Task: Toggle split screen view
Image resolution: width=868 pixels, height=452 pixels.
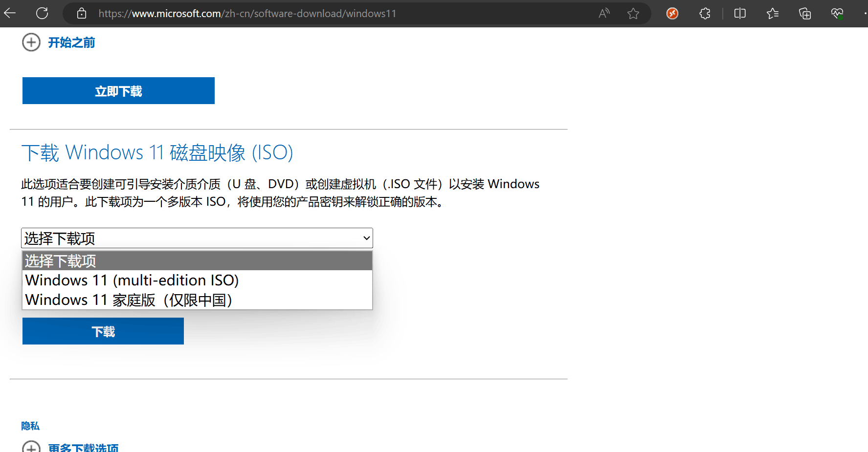Action: 740,13
